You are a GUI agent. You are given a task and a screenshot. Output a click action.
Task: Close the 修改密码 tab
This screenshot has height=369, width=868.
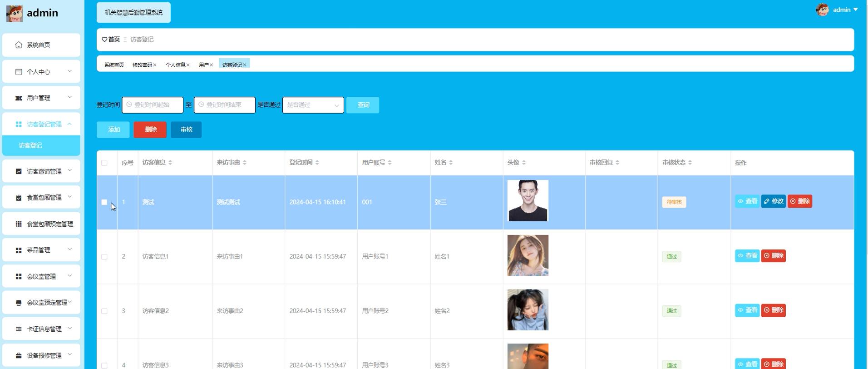pos(155,65)
